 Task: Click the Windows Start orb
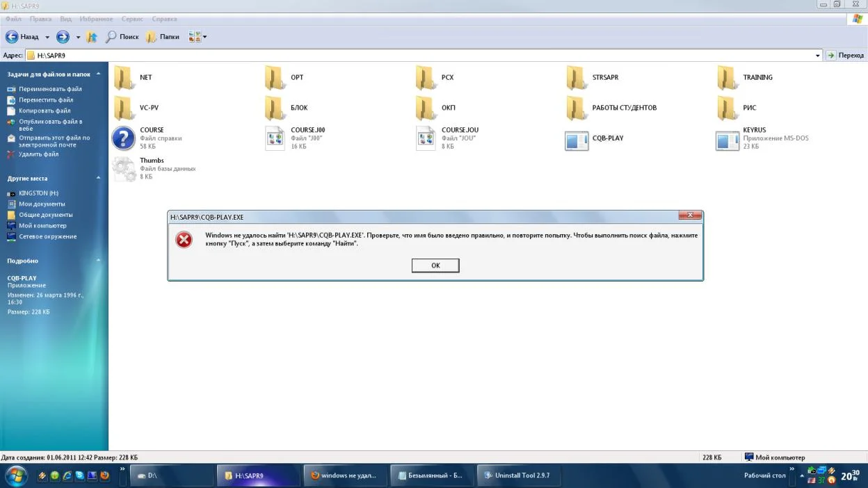click(x=15, y=476)
